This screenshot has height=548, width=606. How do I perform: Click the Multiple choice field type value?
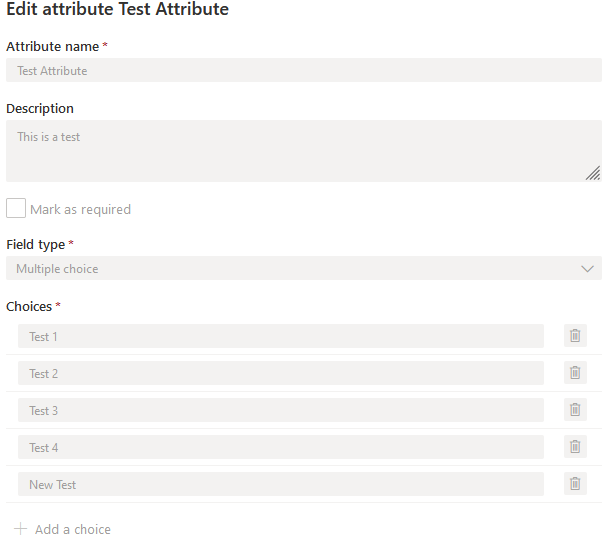click(57, 268)
